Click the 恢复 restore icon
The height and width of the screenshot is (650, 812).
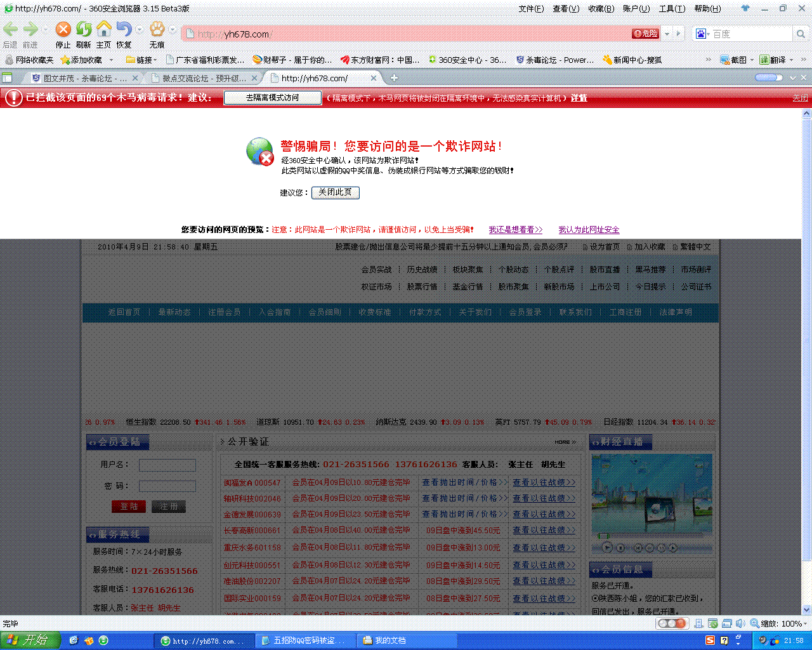[124, 29]
